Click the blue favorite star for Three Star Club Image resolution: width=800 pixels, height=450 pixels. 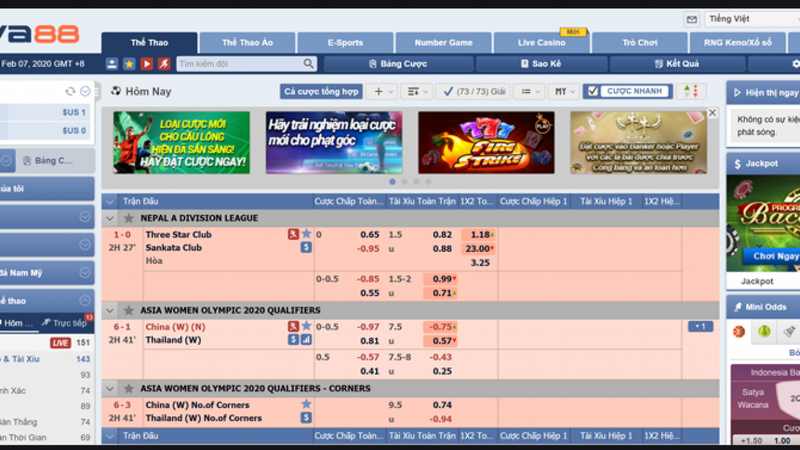click(307, 234)
